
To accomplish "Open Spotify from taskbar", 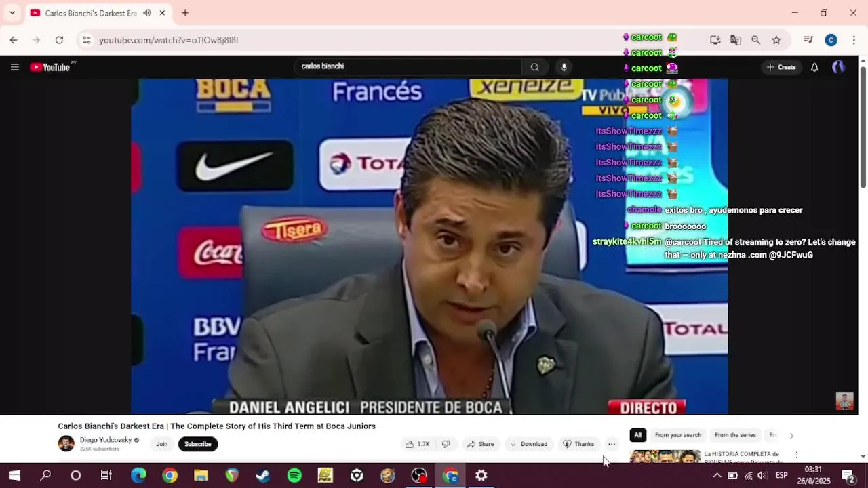I will 294,475.
